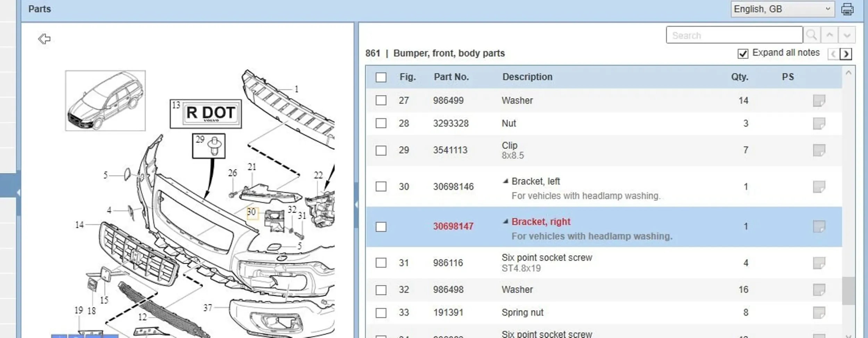
Task: Check the box for Washer 986498
Action: pyautogui.click(x=381, y=290)
